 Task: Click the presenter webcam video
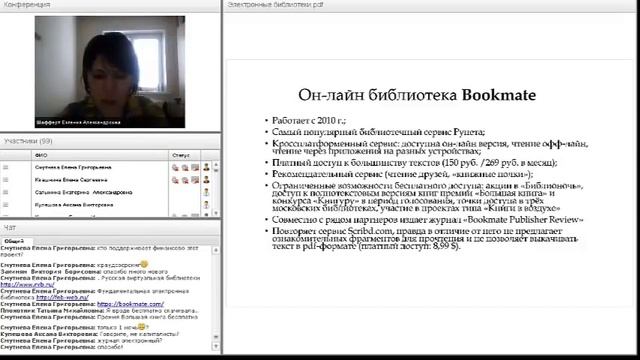[x=110, y=72]
